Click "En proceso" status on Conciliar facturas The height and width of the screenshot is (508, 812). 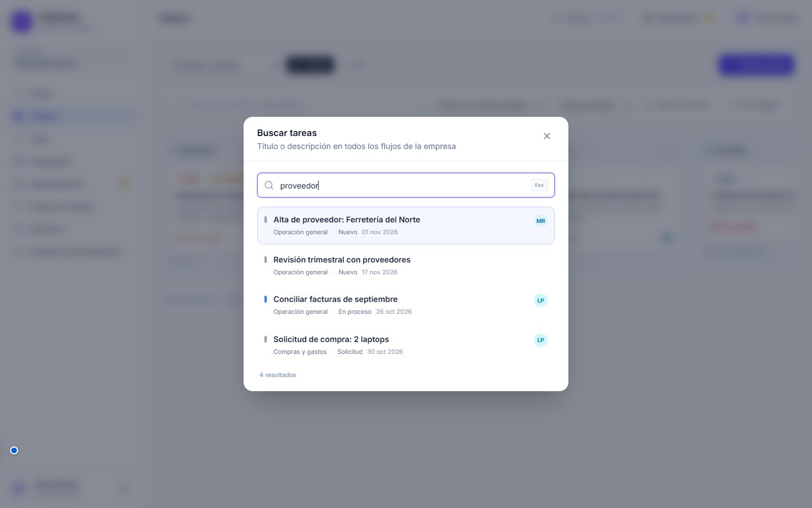[355, 312]
